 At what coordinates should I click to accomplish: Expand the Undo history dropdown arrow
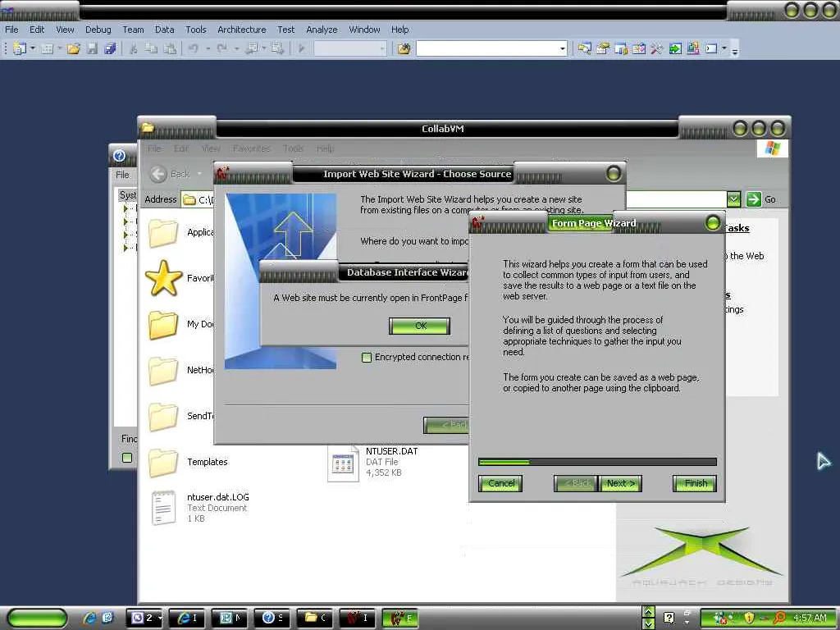click(x=208, y=48)
